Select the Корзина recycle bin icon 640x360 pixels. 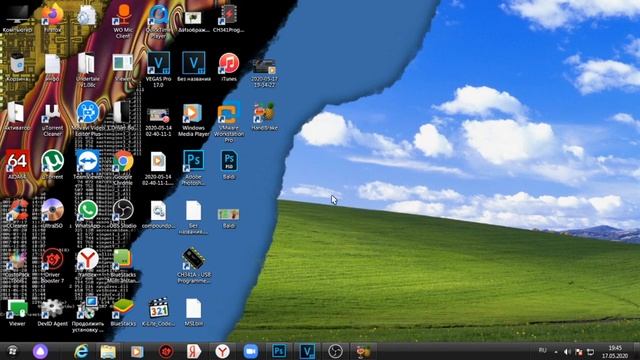(x=17, y=67)
